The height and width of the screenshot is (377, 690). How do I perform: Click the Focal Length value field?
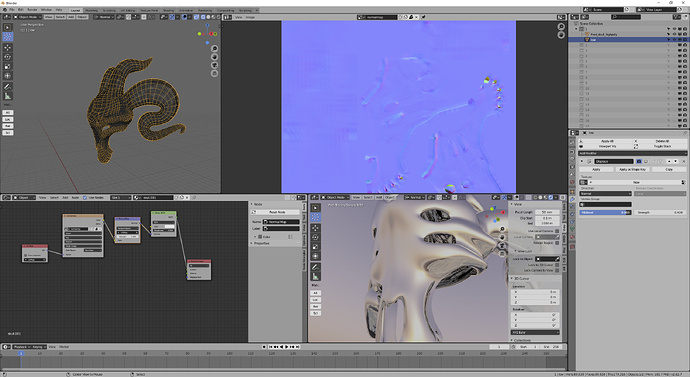(x=547, y=212)
